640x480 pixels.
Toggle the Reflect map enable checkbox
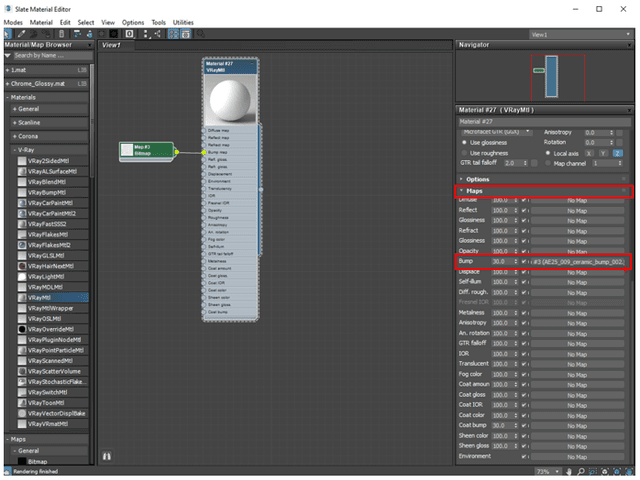[524, 210]
